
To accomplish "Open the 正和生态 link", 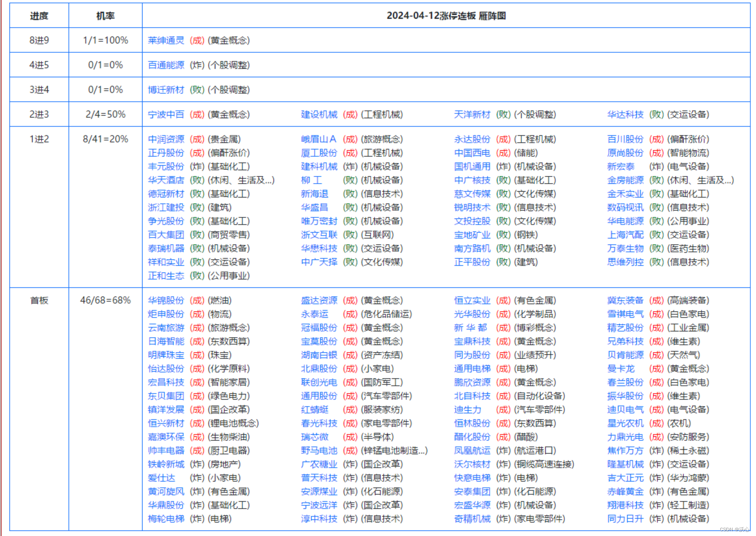I will (x=166, y=276).
